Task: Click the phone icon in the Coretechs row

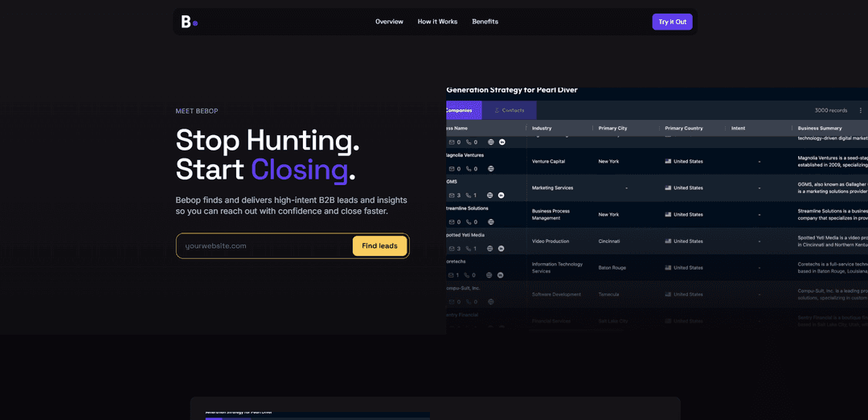Action: (467, 275)
